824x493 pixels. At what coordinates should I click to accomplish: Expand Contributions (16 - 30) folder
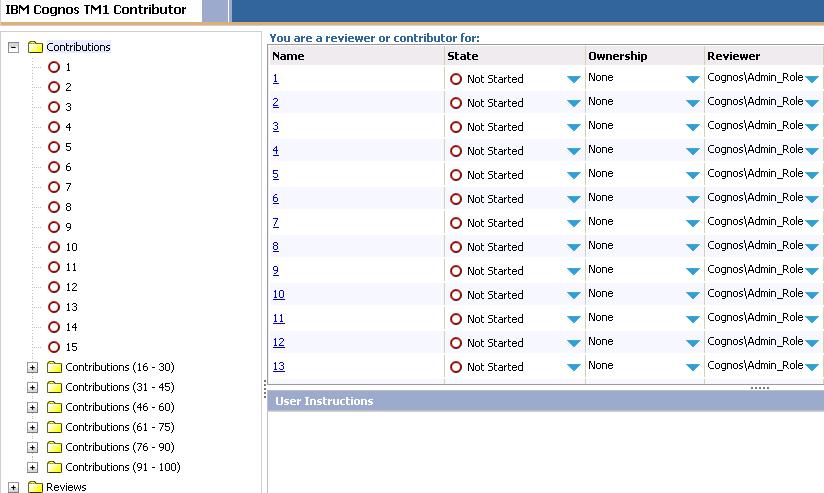[33, 367]
